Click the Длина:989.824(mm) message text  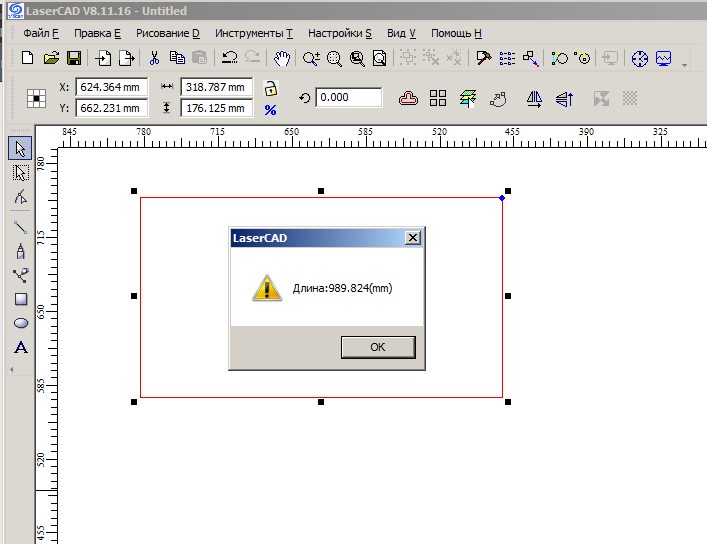[x=342, y=288]
